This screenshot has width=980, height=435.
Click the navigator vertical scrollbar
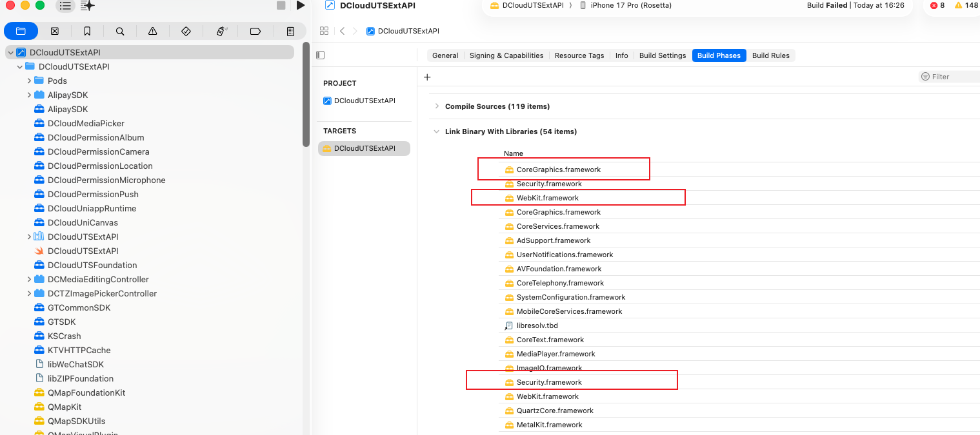coord(306,95)
